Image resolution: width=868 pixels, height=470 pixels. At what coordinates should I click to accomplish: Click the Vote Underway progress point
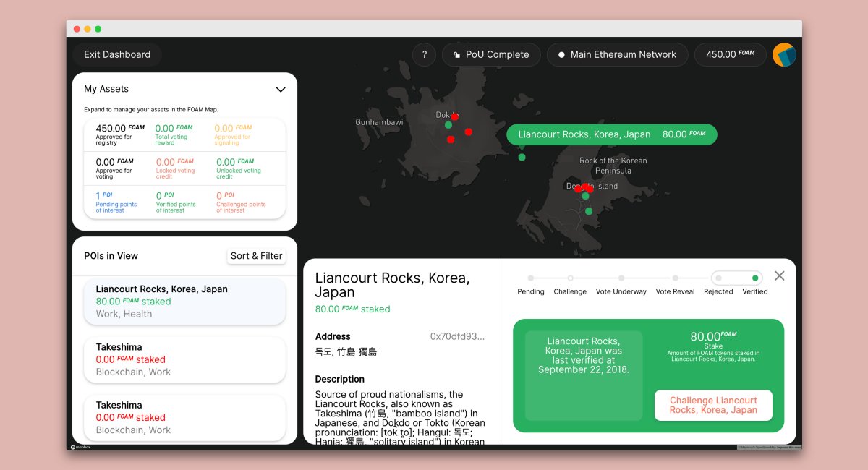(621, 278)
